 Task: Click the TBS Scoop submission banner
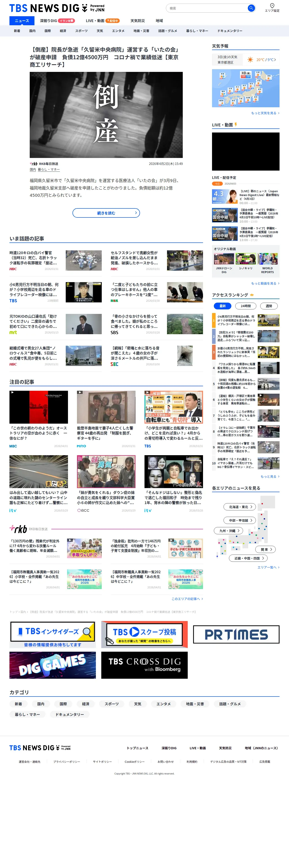pos(144,635)
